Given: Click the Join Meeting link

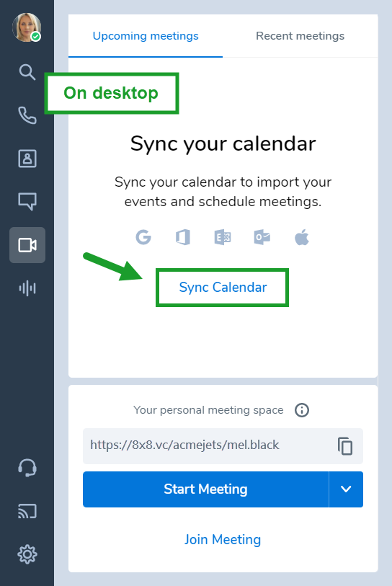Looking at the screenshot, I should coord(223,539).
